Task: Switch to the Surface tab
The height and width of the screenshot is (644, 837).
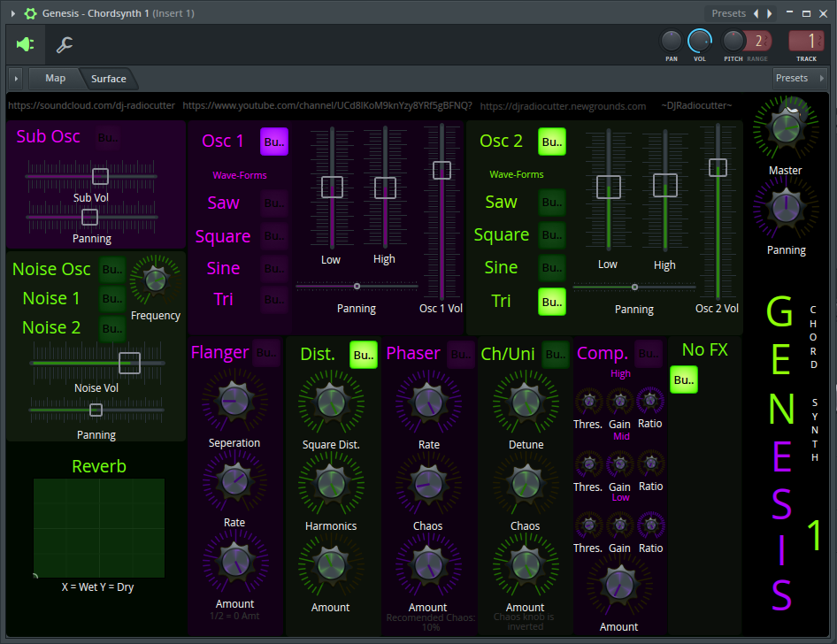Action: click(x=108, y=79)
